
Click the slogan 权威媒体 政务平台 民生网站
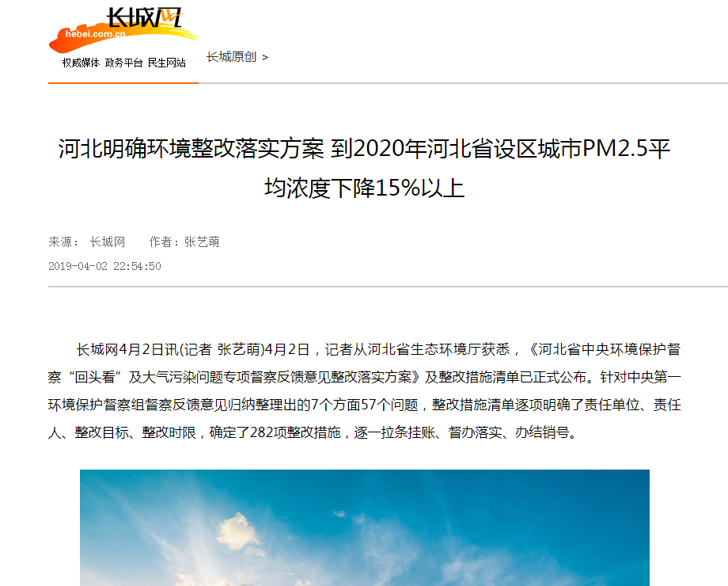[x=124, y=63]
